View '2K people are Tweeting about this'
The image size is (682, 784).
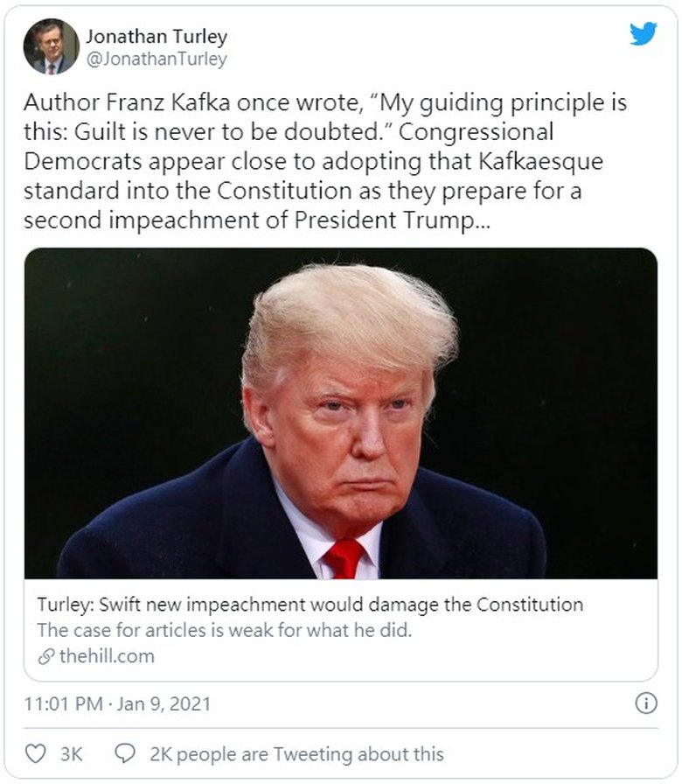296,753
